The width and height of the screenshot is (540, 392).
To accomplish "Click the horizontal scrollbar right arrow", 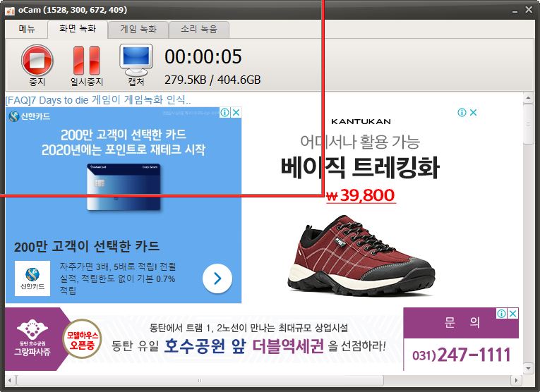I will pos(516,380).
